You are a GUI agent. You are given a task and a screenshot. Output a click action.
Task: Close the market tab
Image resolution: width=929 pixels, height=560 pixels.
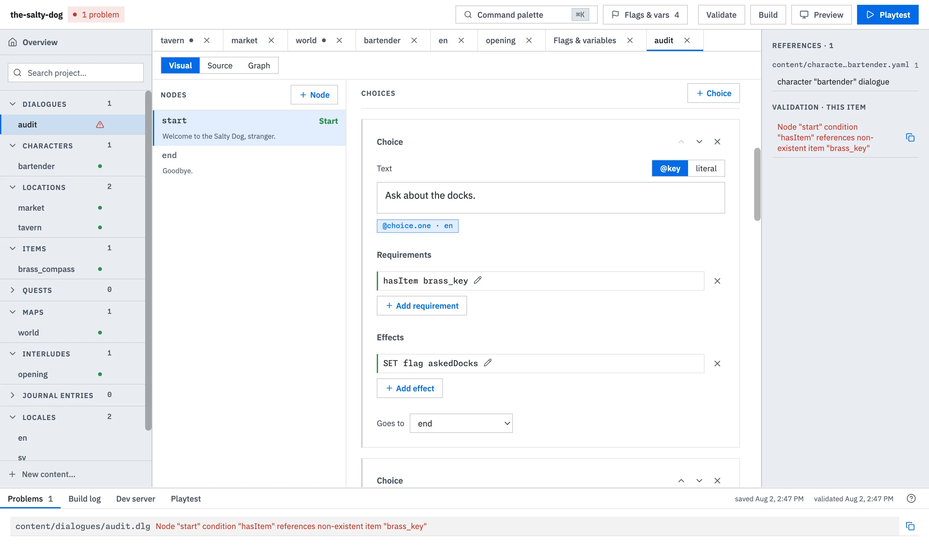[x=271, y=40]
